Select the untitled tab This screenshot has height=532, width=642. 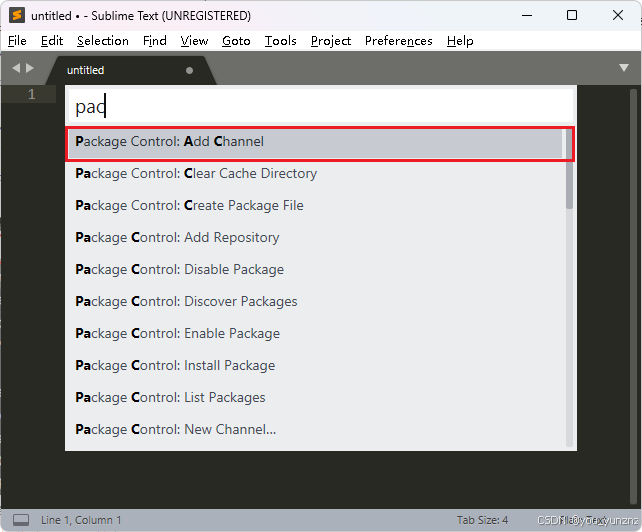(x=131, y=70)
